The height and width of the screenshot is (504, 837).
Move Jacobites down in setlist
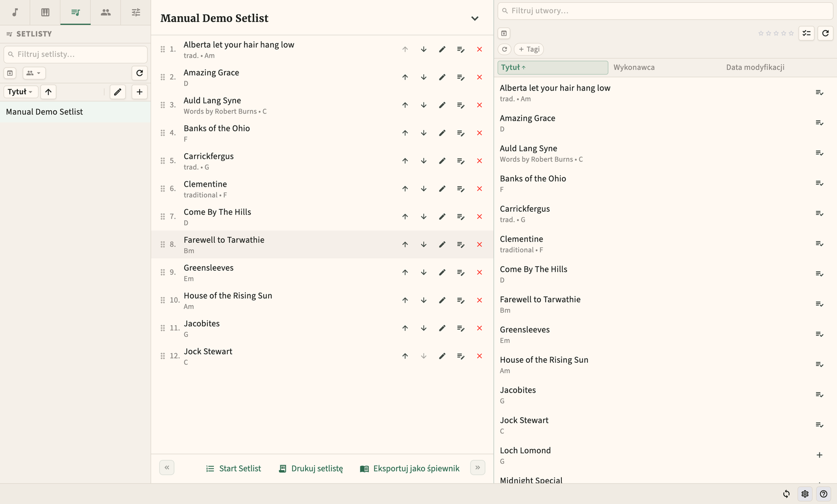424,328
